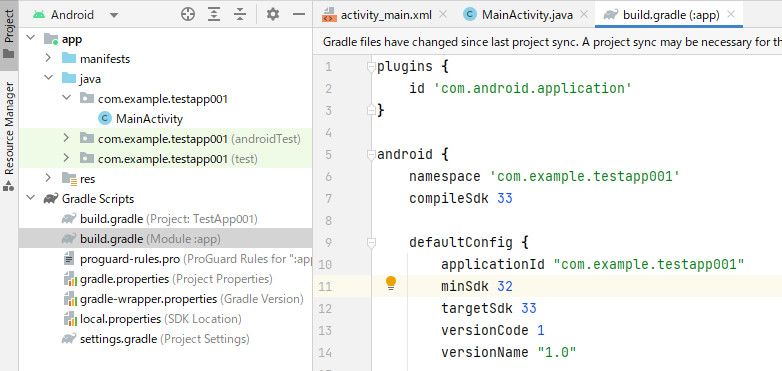Click the compileSdk value 33
782x371 pixels.
coord(505,198)
